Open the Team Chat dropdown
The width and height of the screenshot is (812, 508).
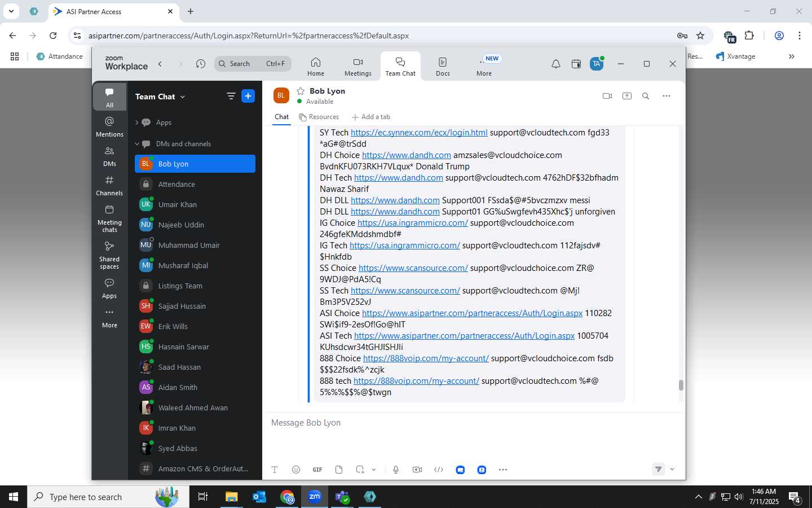click(x=160, y=97)
